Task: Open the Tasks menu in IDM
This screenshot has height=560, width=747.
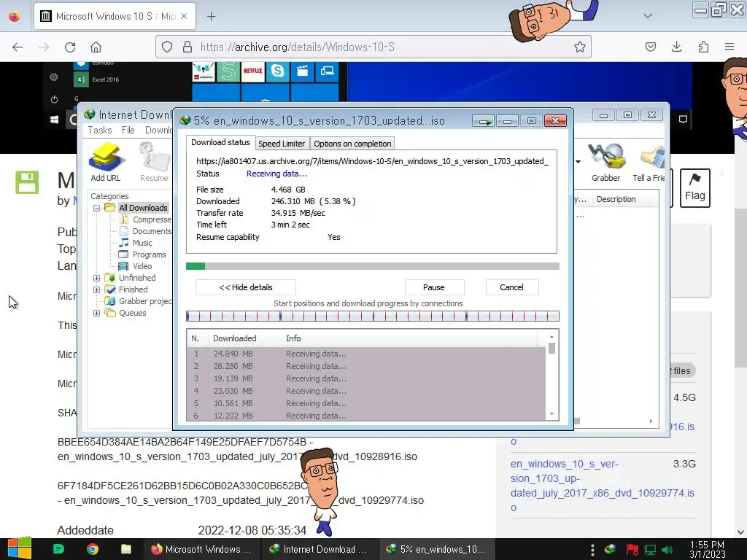Action: coord(99,130)
